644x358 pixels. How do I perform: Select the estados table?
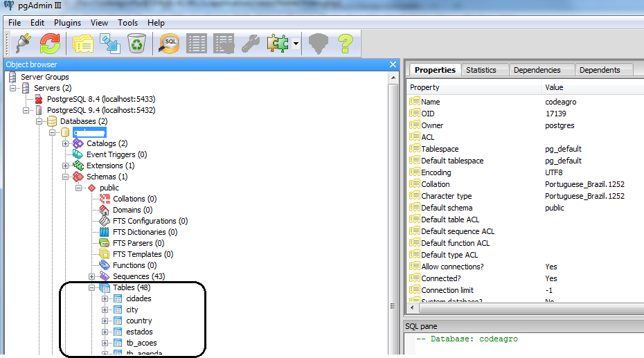(x=139, y=332)
